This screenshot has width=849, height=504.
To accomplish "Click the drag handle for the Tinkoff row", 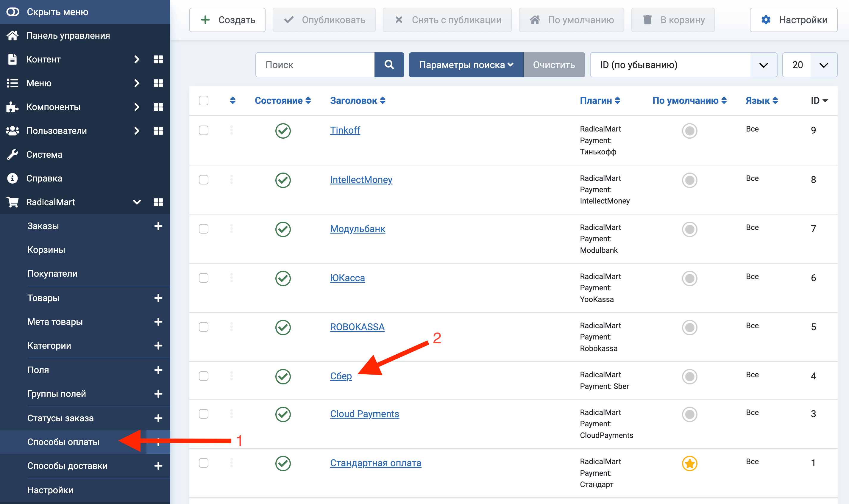I will pyautogui.click(x=232, y=130).
